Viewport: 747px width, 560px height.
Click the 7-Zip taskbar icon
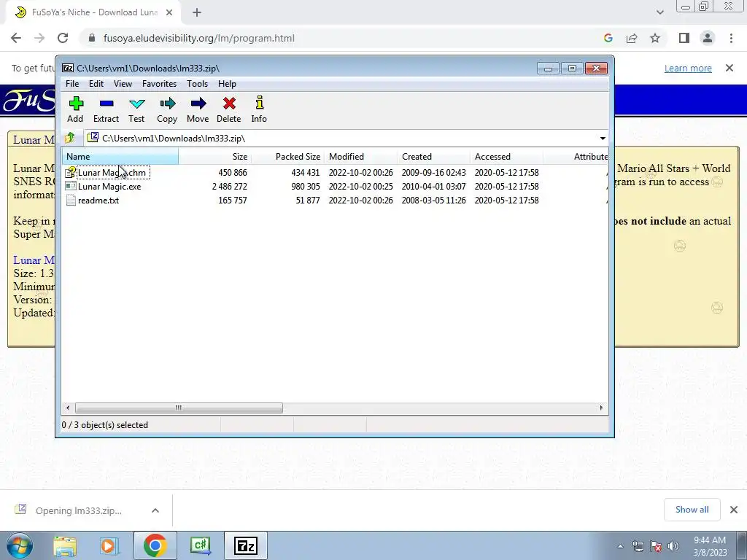246,545
